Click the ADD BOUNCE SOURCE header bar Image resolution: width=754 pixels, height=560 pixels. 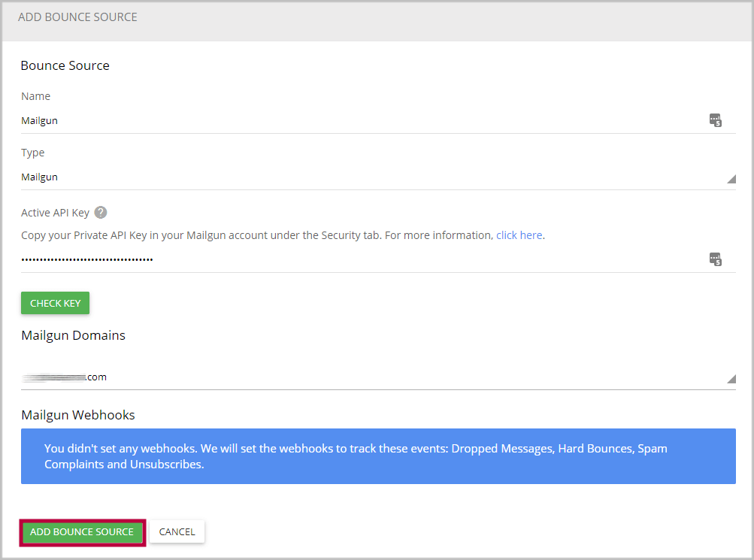tap(77, 17)
